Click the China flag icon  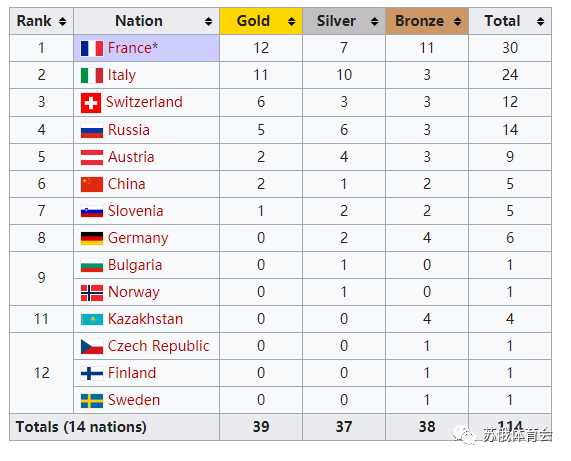click(92, 184)
